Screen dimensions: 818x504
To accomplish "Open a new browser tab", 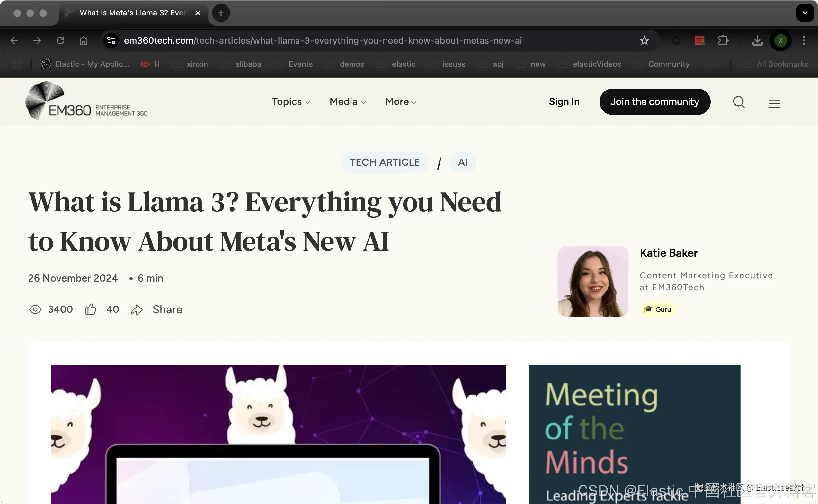I will coord(221,13).
